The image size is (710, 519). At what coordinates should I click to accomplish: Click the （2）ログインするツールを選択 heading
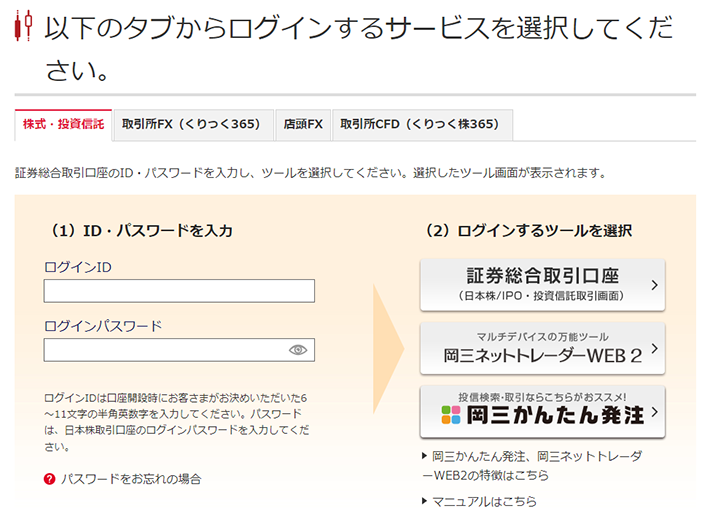pos(527,231)
